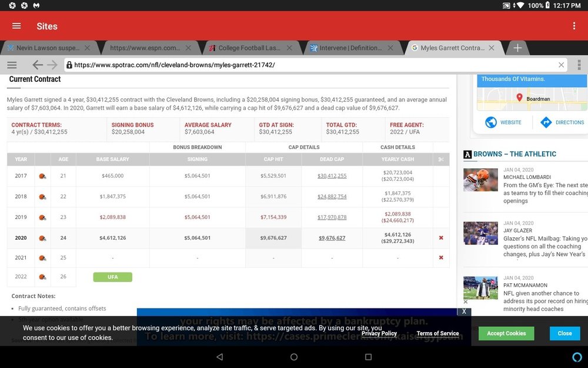The image size is (588, 368).
Task: Open Jay Glazer article thumbnail
Action: (480, 233)
